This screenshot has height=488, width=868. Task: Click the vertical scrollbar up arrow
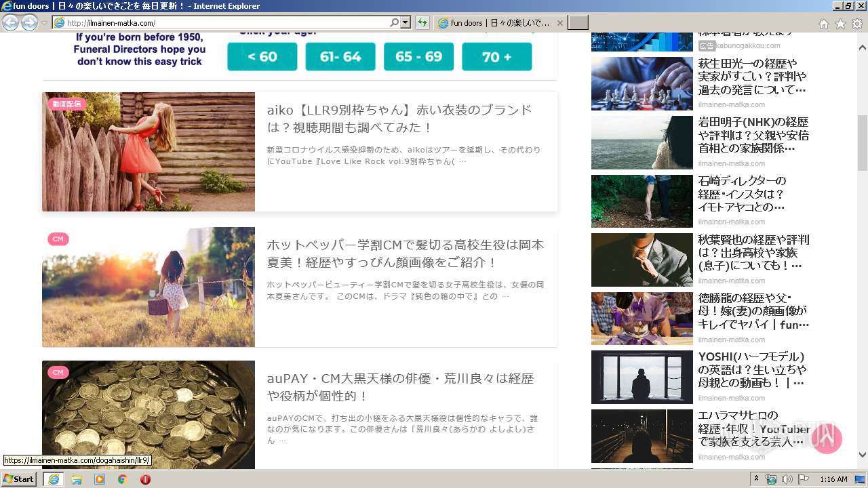pyautogui.click(x=863, y=48)
